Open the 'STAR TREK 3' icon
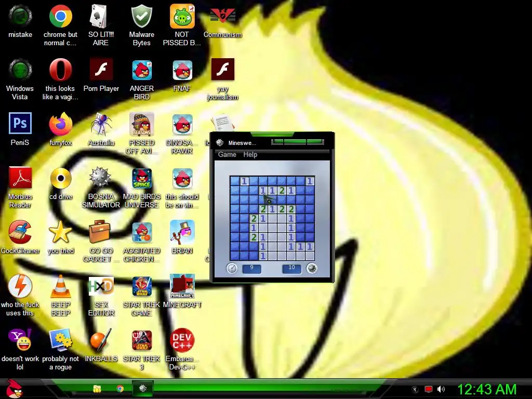 [142, 340]
